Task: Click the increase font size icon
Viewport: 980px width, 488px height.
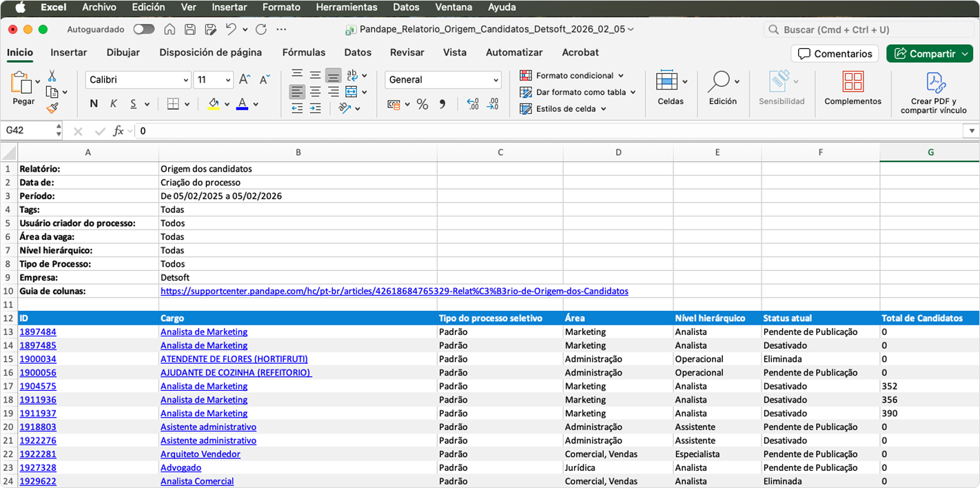Action: click(245, 80)
